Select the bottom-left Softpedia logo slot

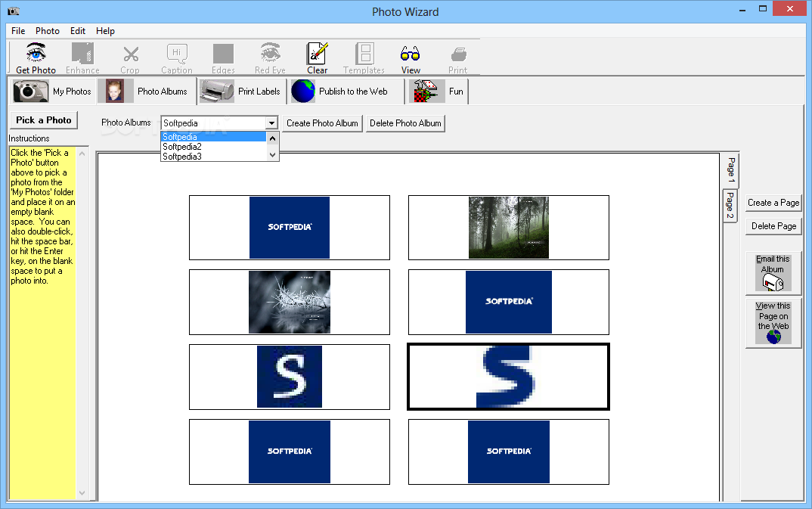(290, 452)
